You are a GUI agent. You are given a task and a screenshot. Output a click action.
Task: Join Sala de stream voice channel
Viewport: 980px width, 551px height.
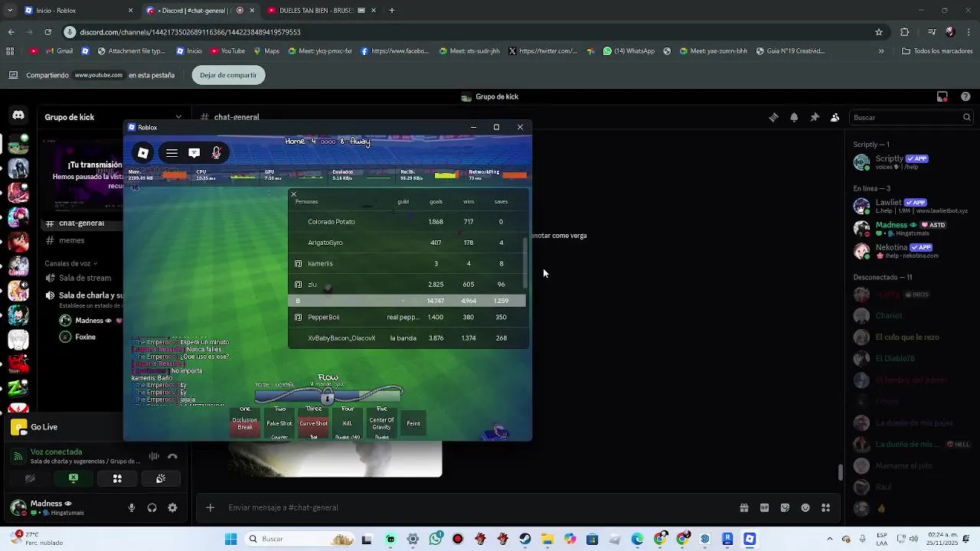click(84, 278)
